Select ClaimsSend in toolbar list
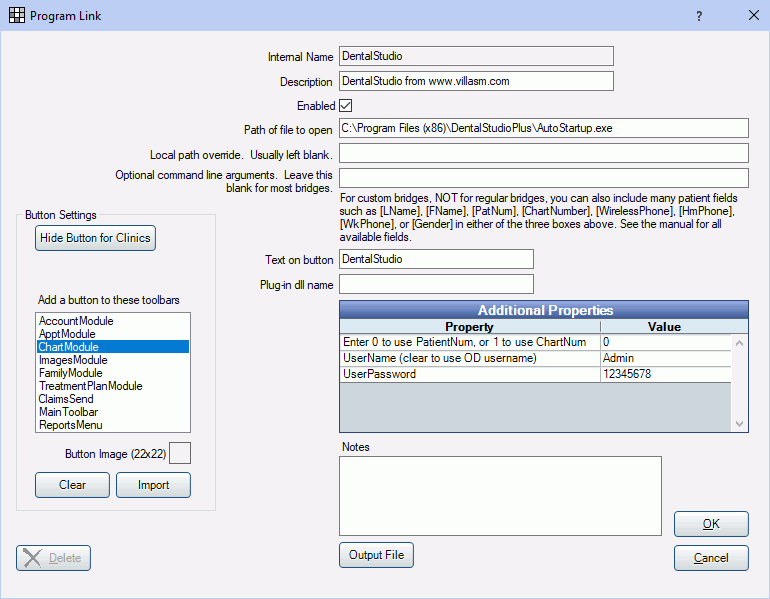The height and width of the screenshot is (599, 770). [113, 399]
